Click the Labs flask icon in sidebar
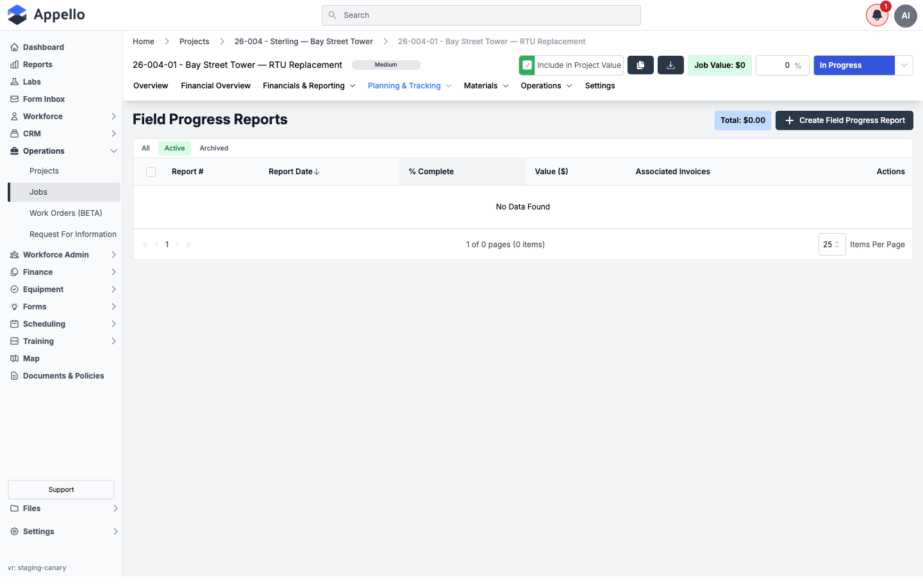Viewport: 923px width, 588px height. coord(14,82)
